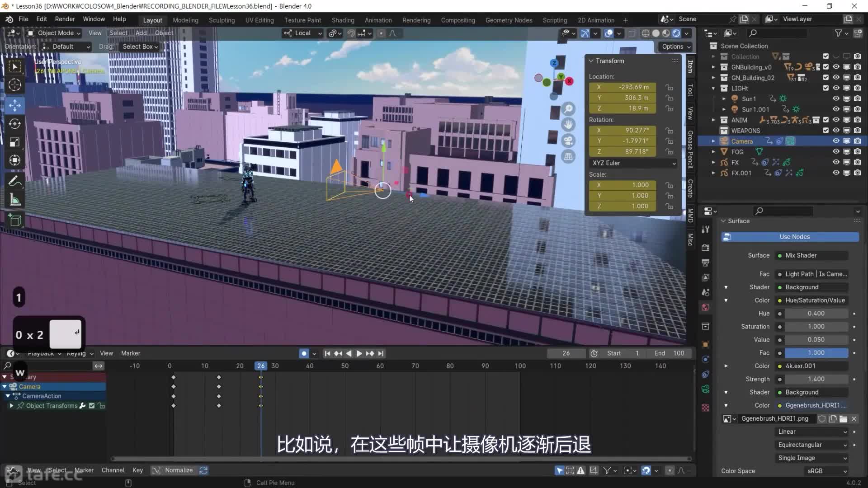Image resolution: width=868 pixels, height=488 pixels.
Task: Open the Render menu
Action: 65,19
